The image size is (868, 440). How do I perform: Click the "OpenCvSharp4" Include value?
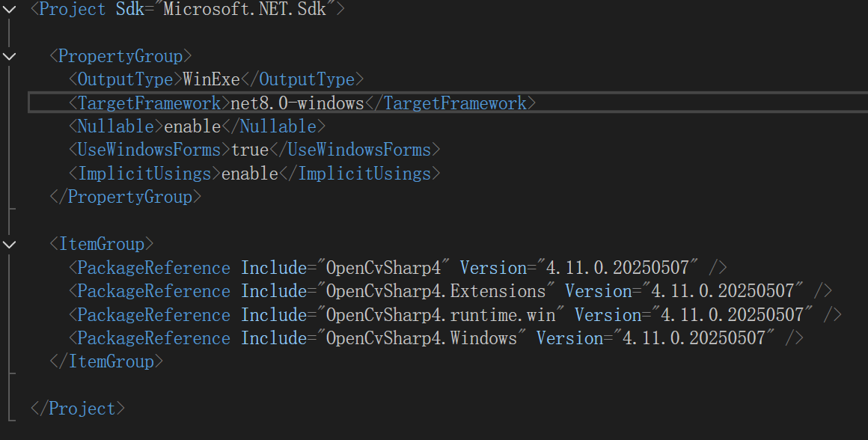[383, 268]
